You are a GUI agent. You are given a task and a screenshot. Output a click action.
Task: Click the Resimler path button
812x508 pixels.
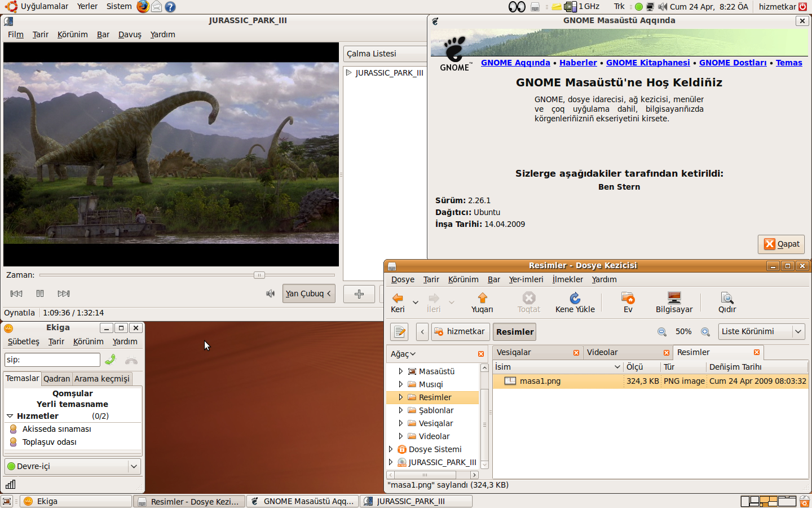click(x=515, y=332)
